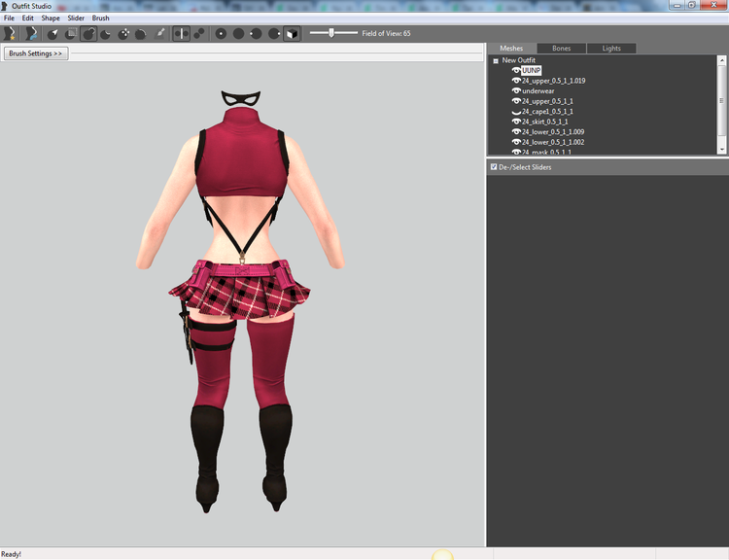Viewport: 729px width, 560px height.
Task: Select the Smooth brush tool
Action: coord(141,33)
